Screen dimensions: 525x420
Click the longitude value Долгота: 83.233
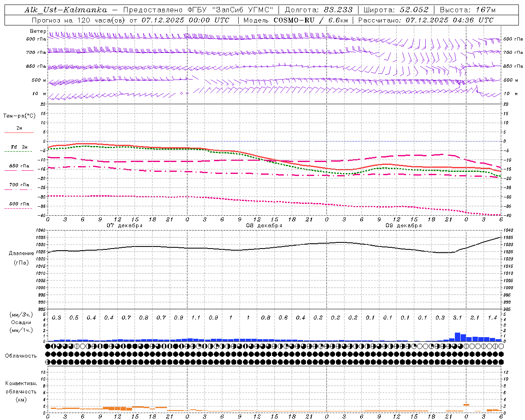coord(318,10)
